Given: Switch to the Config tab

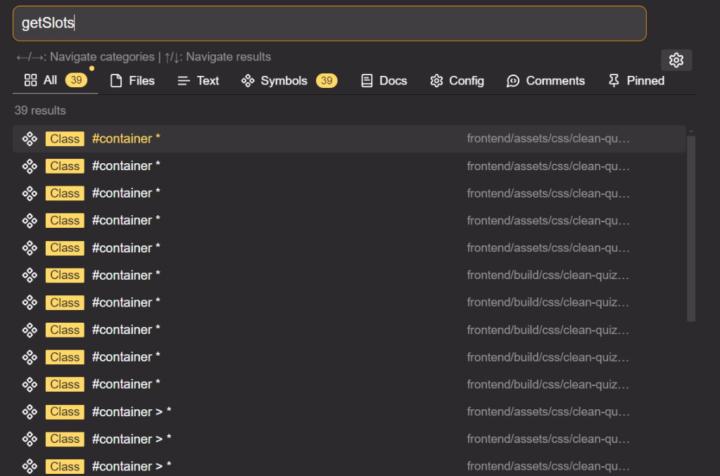Looking at the screenshot, I should tap(457, 81).
